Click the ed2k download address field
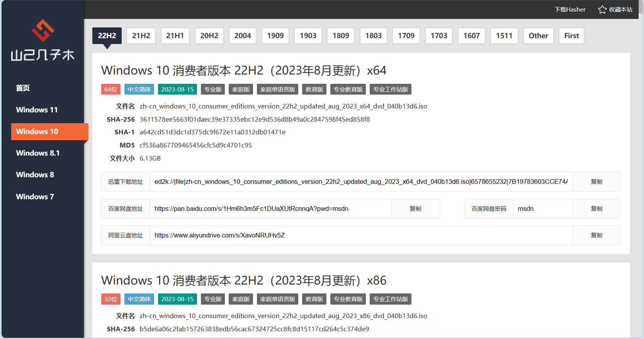Image resolution: width=644 pixels, height=339 pixels. tap(361, 181)
